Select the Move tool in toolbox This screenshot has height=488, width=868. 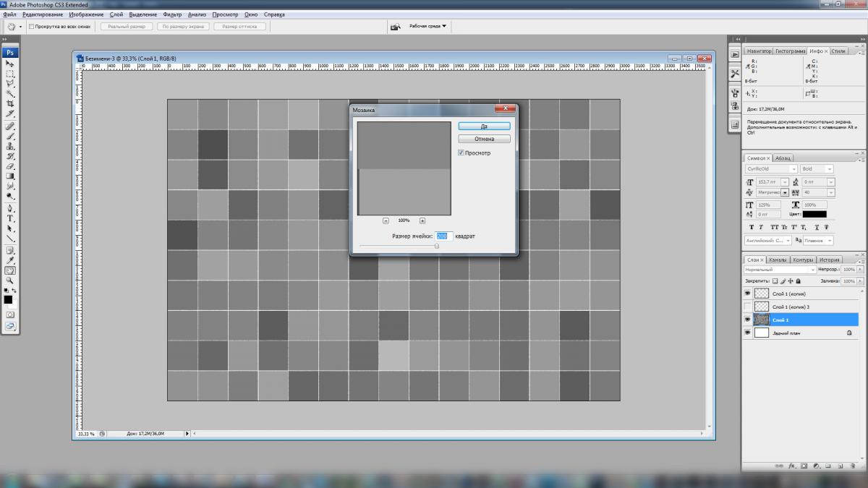[10, 64]
